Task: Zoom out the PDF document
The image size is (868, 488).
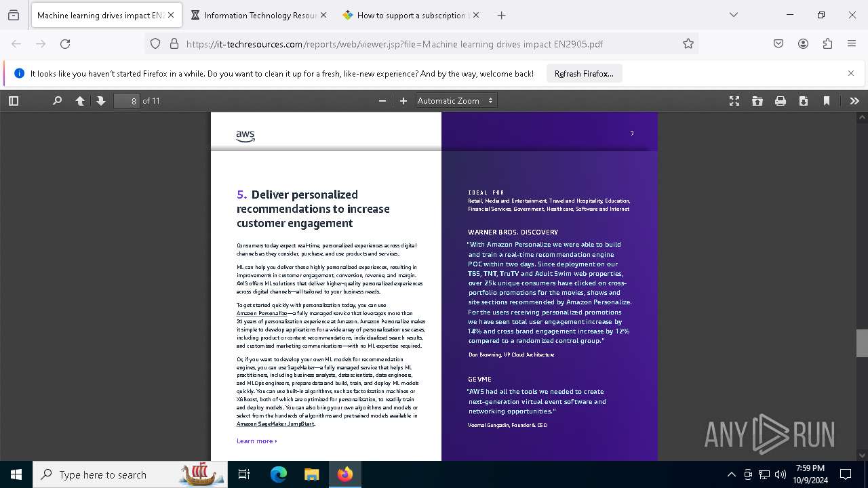Action: click(x=382, y=101)
